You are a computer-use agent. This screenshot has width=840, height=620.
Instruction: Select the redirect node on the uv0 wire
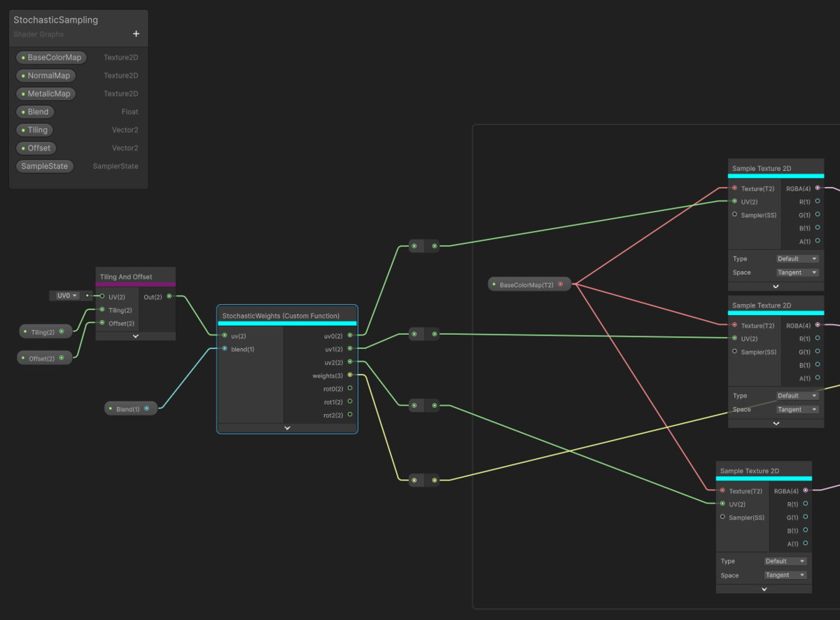point(424,246)
